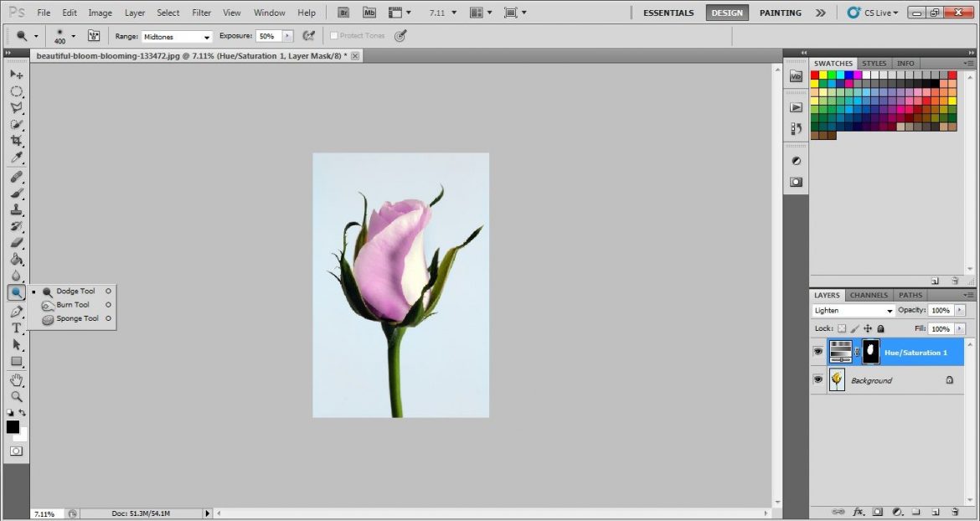Select the Paint Bucket tool

[x=16, y=260]
